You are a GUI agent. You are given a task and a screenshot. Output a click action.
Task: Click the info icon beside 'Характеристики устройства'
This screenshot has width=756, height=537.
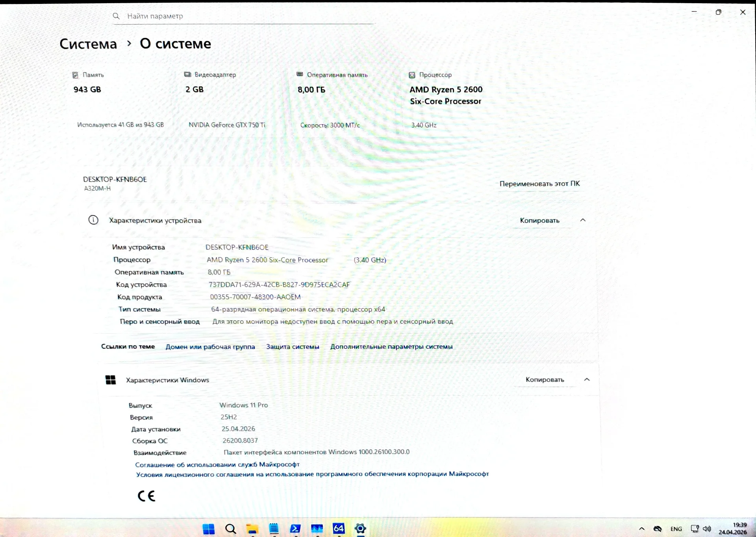[x=93, y=220]
